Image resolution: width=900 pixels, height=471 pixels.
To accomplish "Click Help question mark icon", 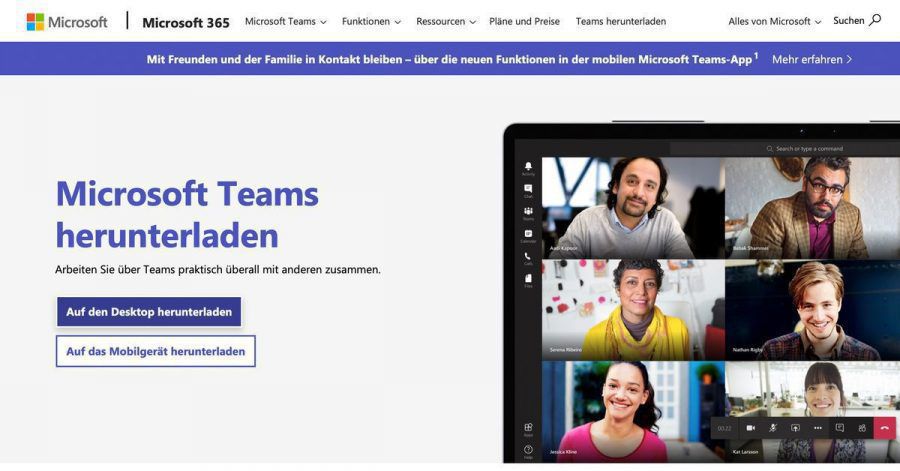I will point(528,451).
